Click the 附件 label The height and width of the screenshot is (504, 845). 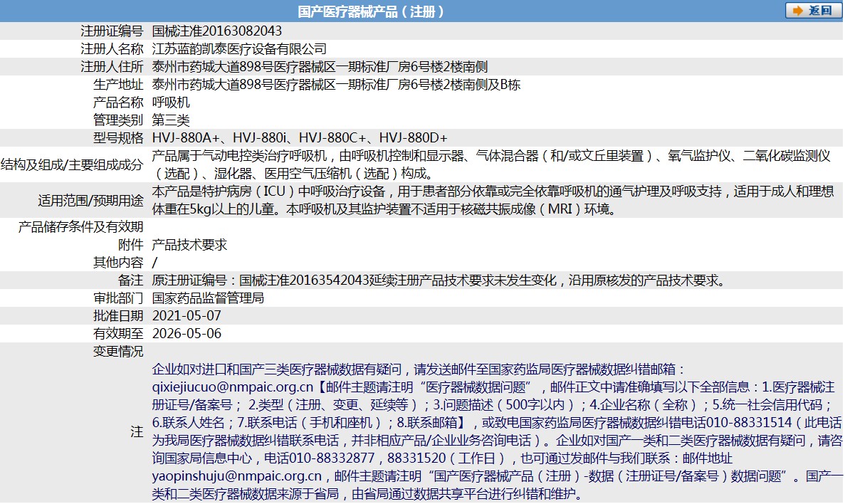click(x=131, y=245)
